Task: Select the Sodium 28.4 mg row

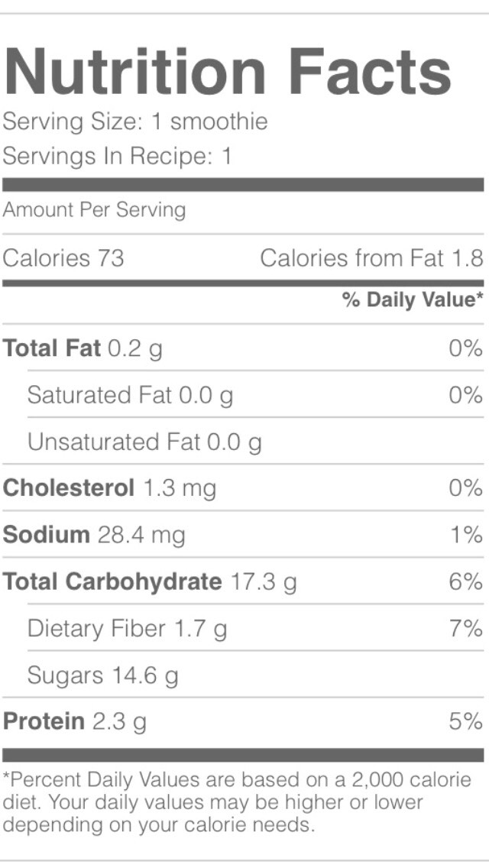Action: tap(243, 535)
